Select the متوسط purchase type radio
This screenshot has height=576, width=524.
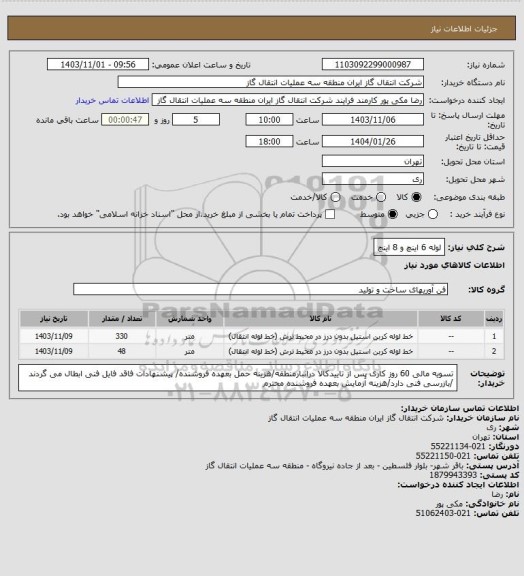(392, 215)
